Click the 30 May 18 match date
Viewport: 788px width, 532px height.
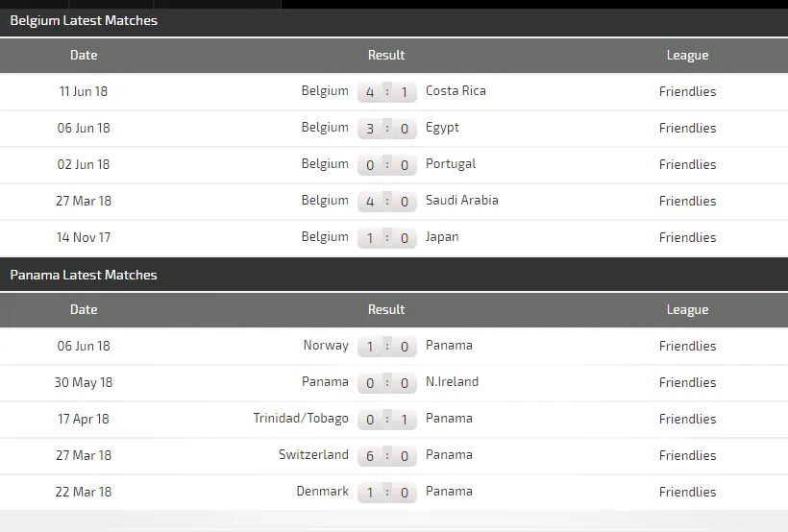(x=84, y=382)
